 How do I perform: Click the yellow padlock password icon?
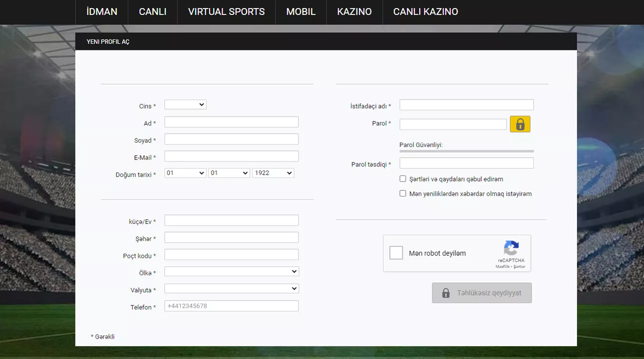click(x=520, y=124)
